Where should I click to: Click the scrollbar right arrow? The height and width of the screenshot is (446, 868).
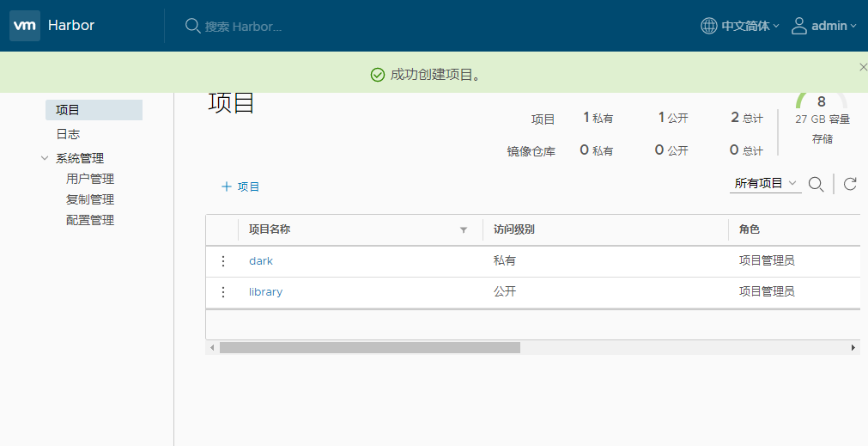[853, 348]
